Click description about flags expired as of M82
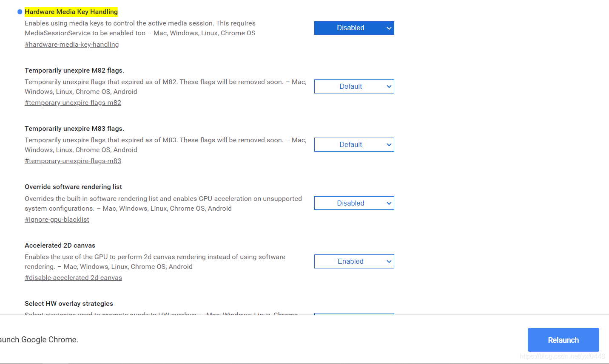Viewport: 609px width, 364px height. [x=165, y=87]
